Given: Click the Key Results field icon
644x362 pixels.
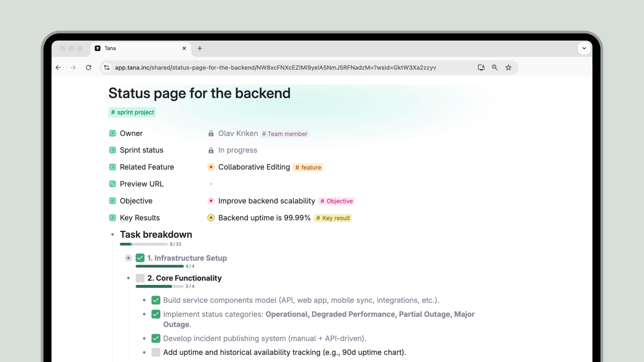Looking at the screenshot, I should coord(113,218).
